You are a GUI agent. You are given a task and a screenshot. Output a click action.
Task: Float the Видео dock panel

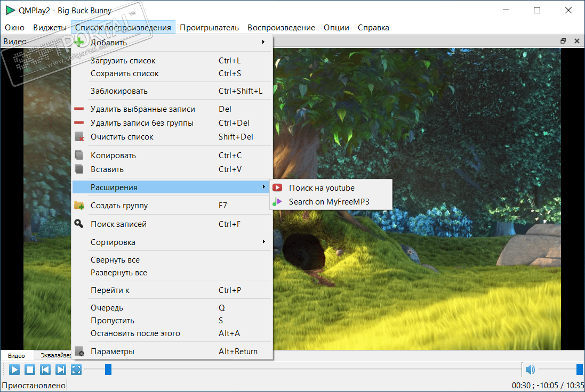(563, 41)
